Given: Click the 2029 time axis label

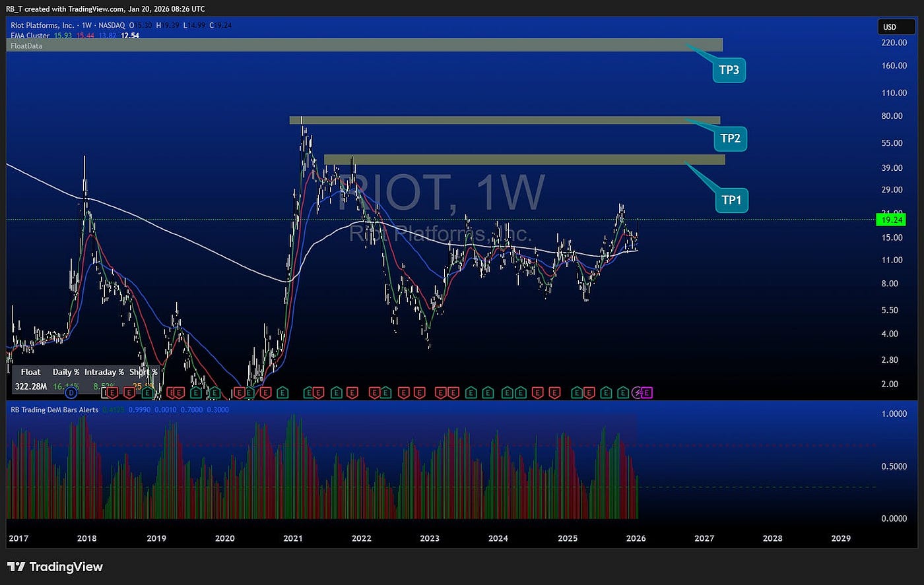Looking at the screenshot, I should 841,539.
